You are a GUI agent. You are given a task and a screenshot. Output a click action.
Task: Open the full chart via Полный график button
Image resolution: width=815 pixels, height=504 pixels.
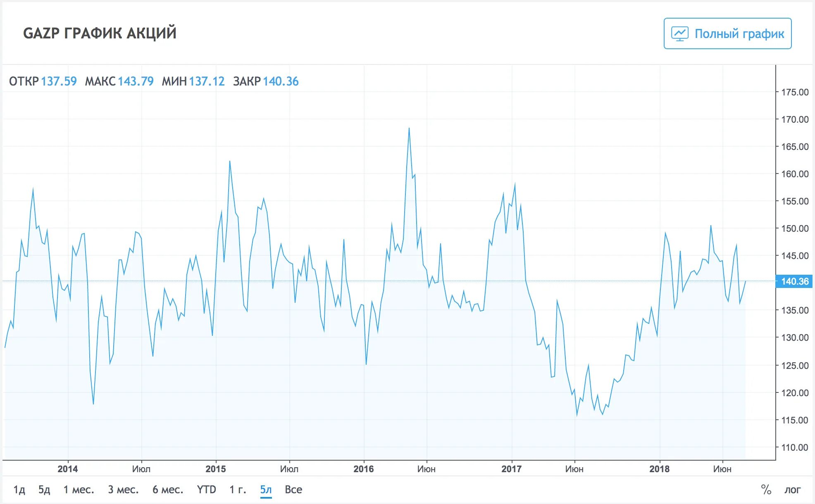tap(727, 33)
